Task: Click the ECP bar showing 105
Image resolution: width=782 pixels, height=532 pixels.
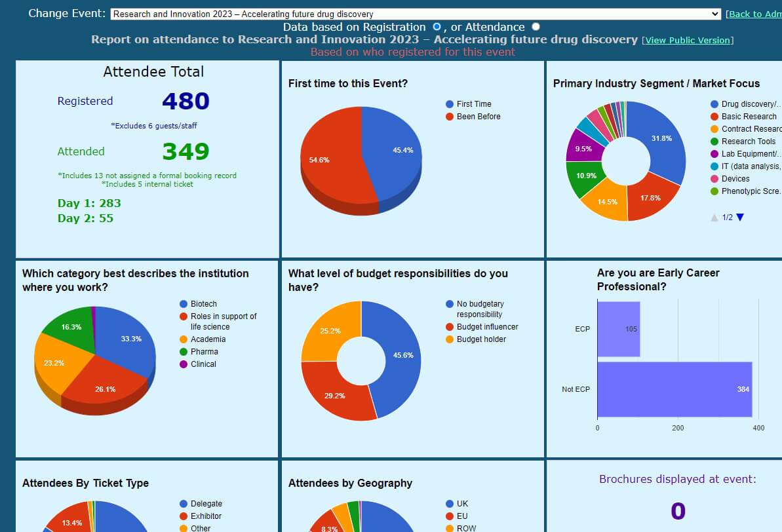Action: 619,329
